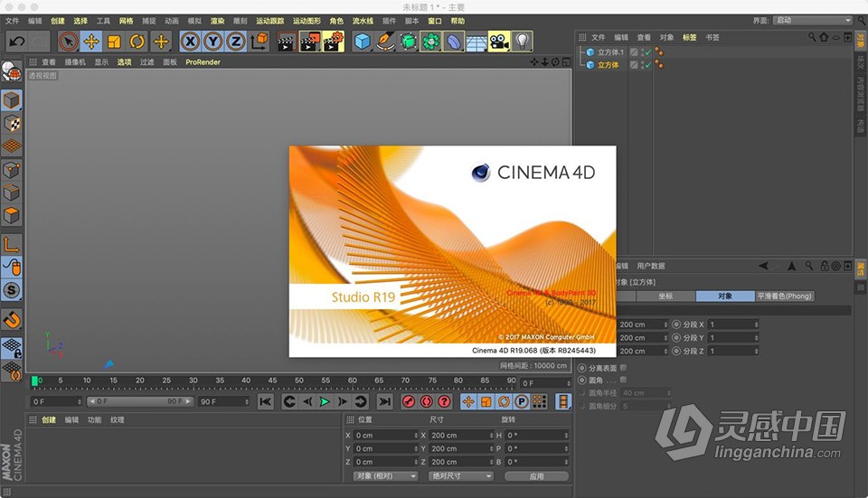Enable snapping with the magnet icon

12,319
